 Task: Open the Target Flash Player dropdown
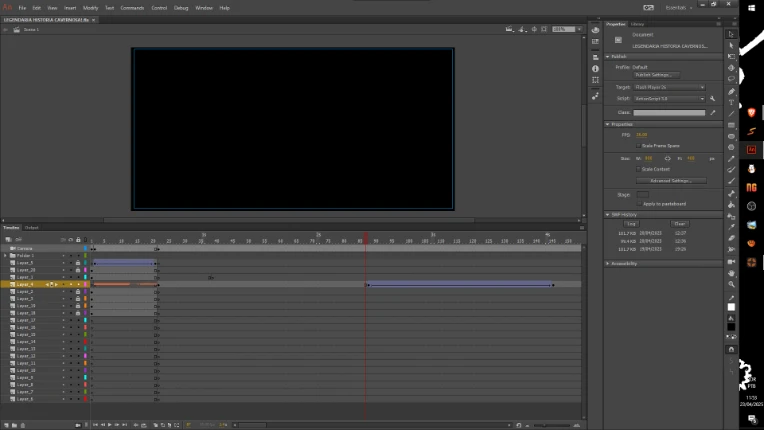tap(670, 87)
